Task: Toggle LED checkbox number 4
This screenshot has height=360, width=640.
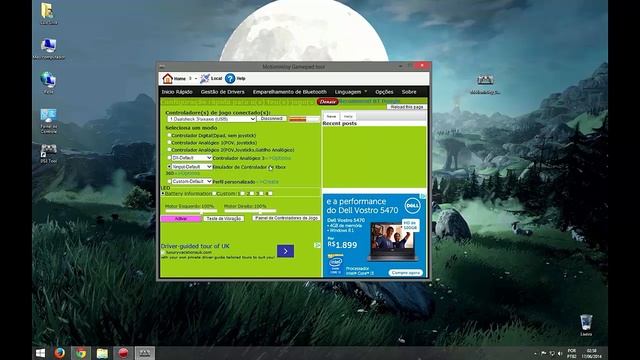Action: [x=270, y=193]
